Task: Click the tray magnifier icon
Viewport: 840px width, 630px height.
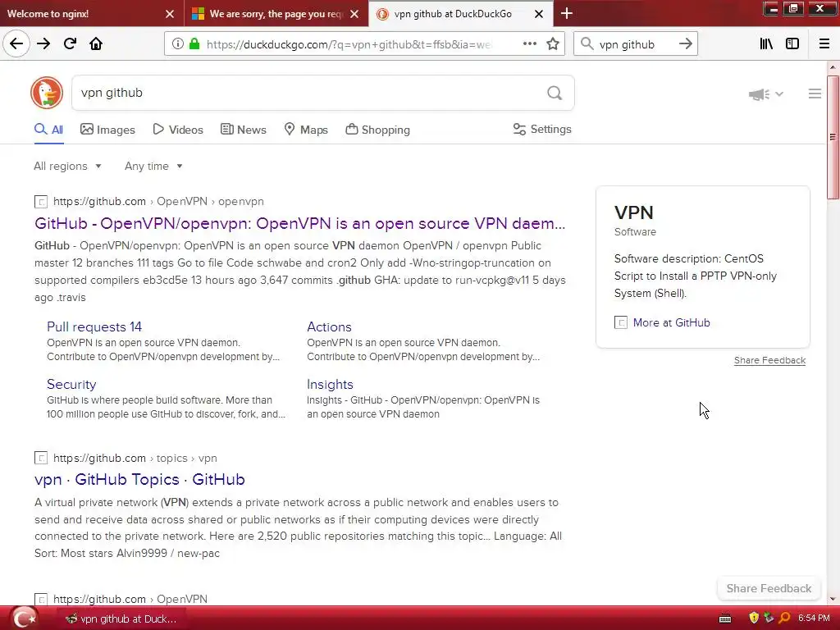Action: click(x=784, y=619)
